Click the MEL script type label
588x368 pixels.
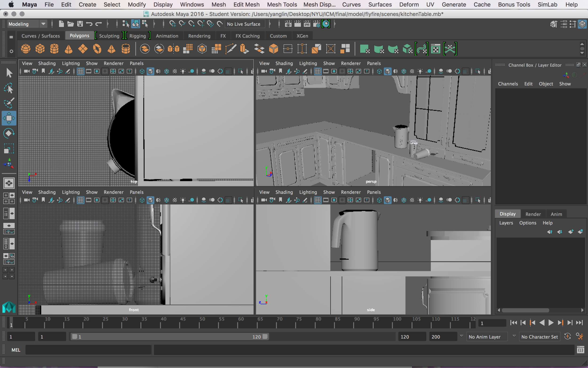[x=16, y=350]
